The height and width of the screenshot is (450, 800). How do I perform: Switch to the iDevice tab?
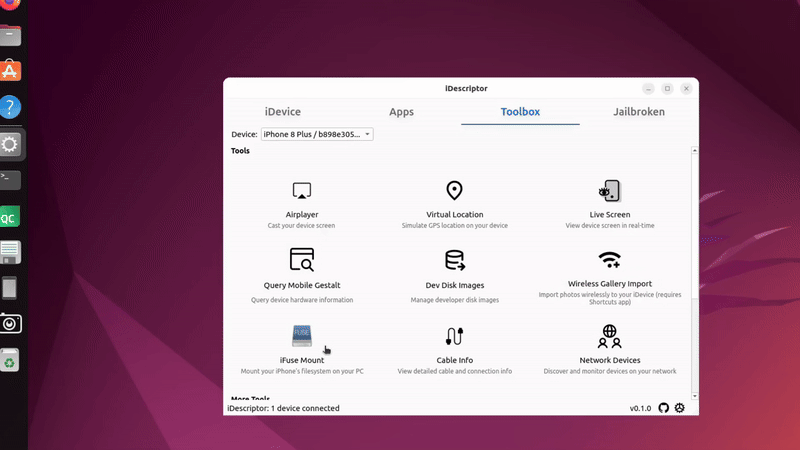(x=283, y=112)
